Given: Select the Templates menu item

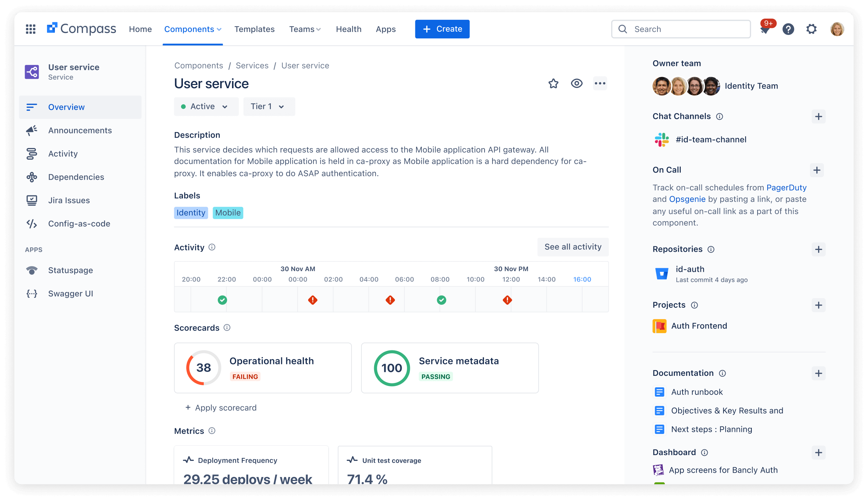Looking at the screenshot, I should tap(254, 29).
